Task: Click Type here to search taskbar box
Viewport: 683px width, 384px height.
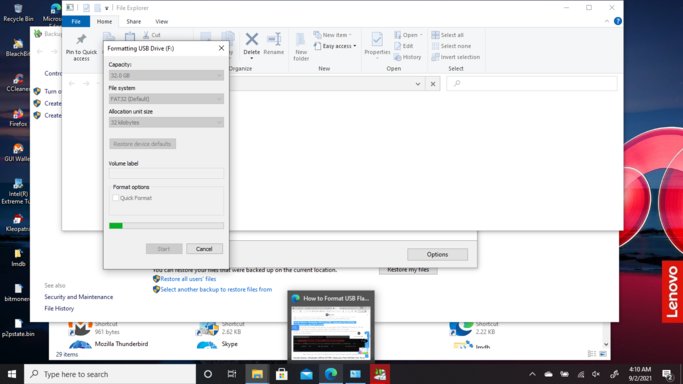Action: coord(110,374)
